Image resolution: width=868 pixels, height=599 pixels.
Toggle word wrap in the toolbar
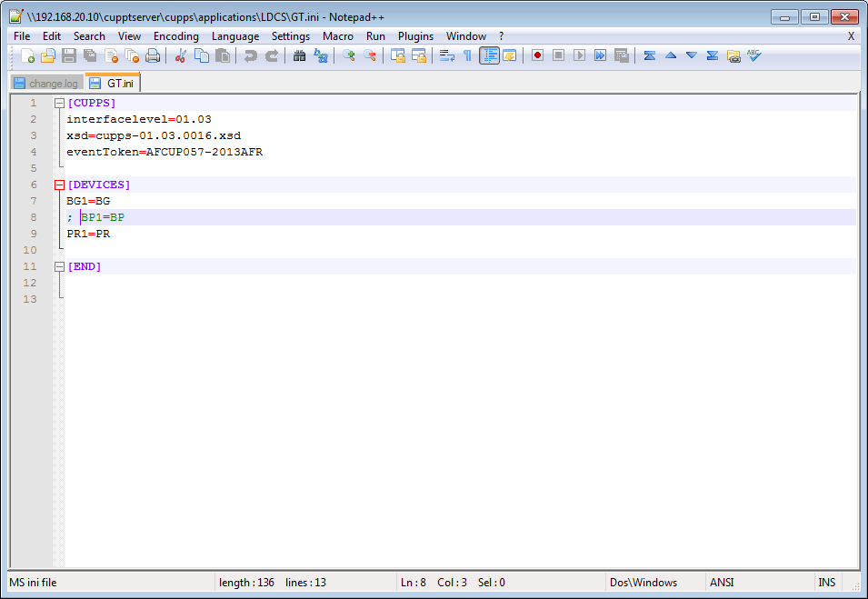[446, 56]
